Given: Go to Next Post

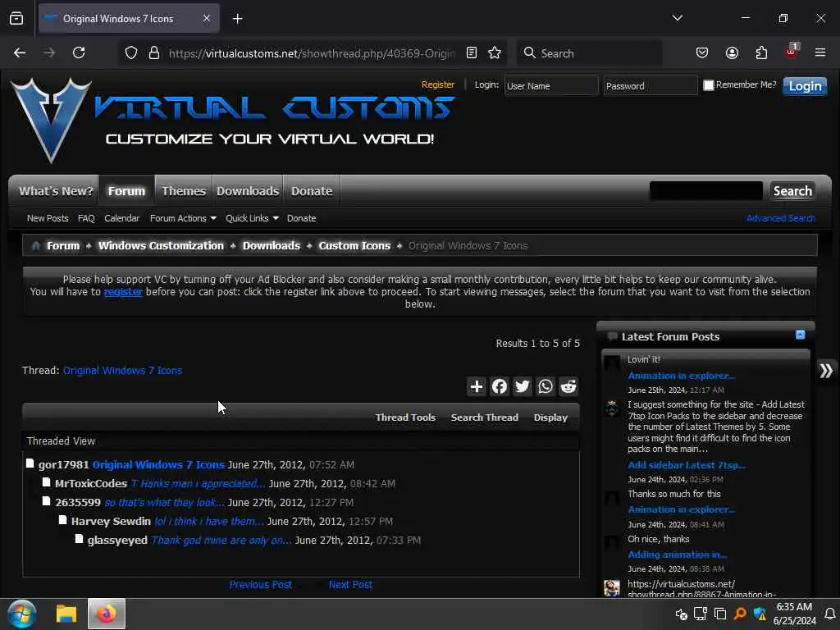Looking at the screenshot, I should [350, 584].
